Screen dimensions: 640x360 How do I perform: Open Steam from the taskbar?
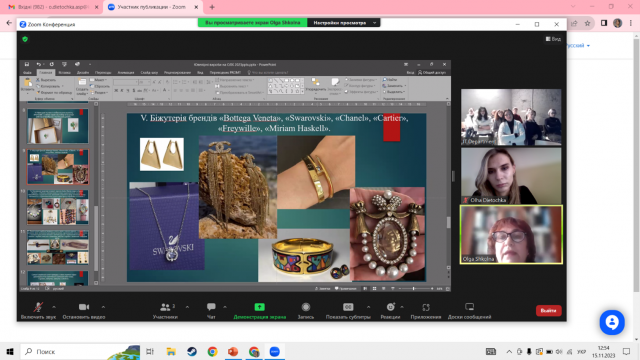pos(192,351)
